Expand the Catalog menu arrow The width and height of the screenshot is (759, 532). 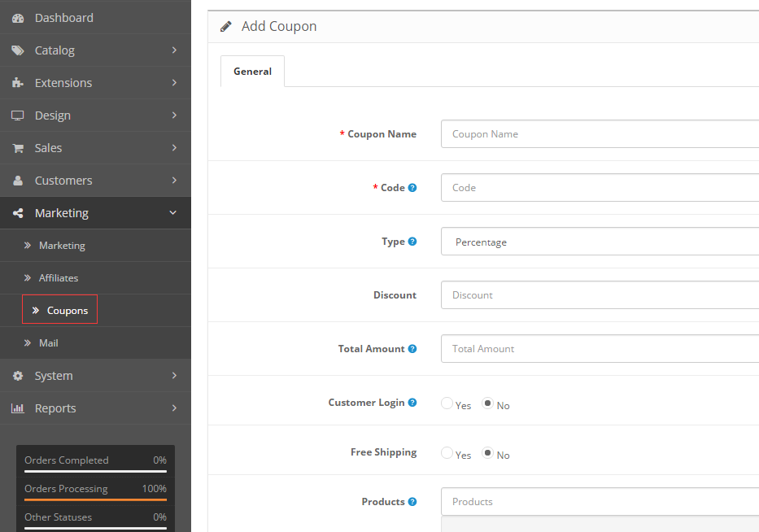(x=174, y=50)
